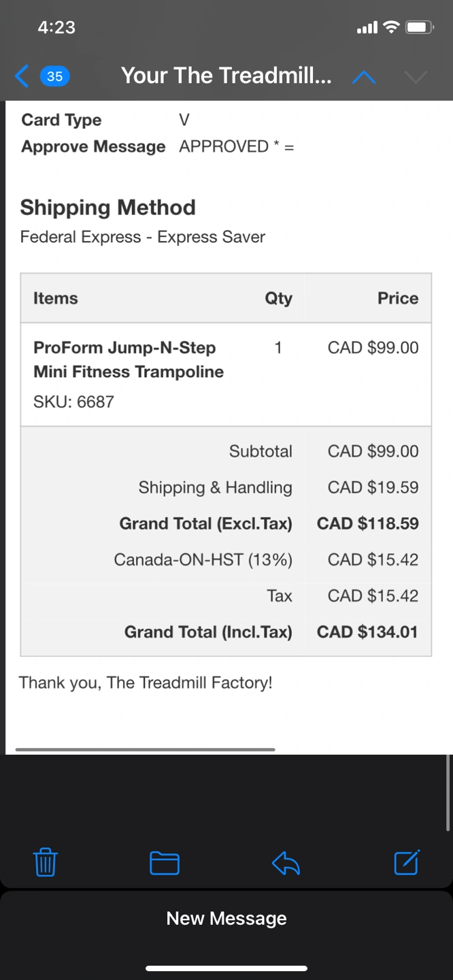453x980 pixels.
Task: Tap the compose new message icon
Action: pos(407,862)
